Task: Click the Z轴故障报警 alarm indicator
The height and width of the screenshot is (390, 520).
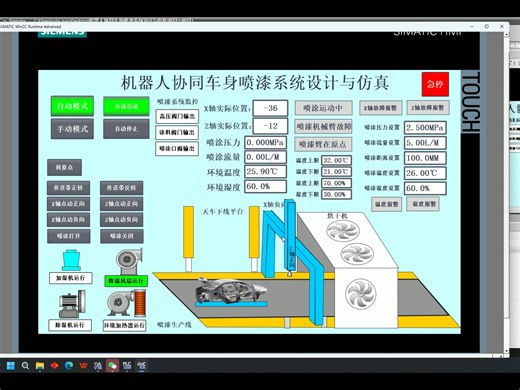Action: click(428, 108)
